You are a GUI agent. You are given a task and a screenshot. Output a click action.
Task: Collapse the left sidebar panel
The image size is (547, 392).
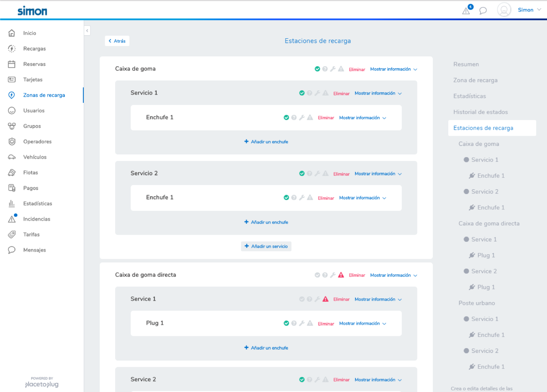tap(87, 31)
